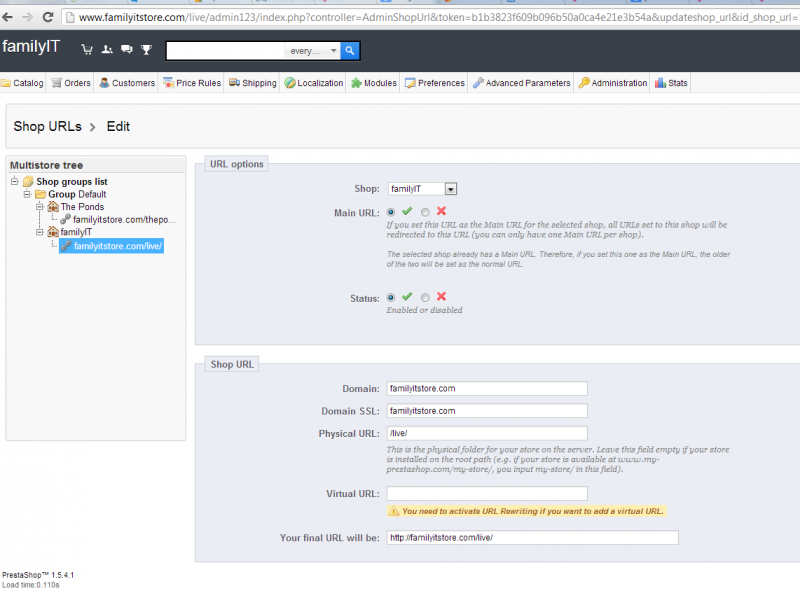Click the familyIT shop house icon
The image size is (800, 591).
tap(53, 232)
